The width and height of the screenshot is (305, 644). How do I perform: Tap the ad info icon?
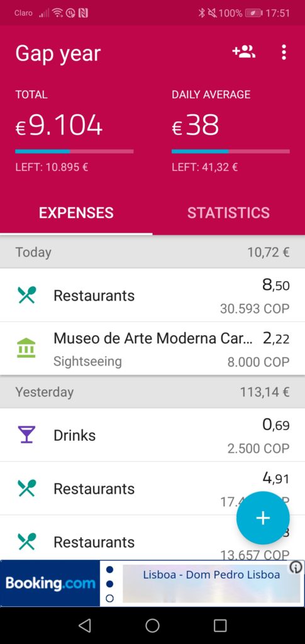pyautogui.click(x=296, y=568)
